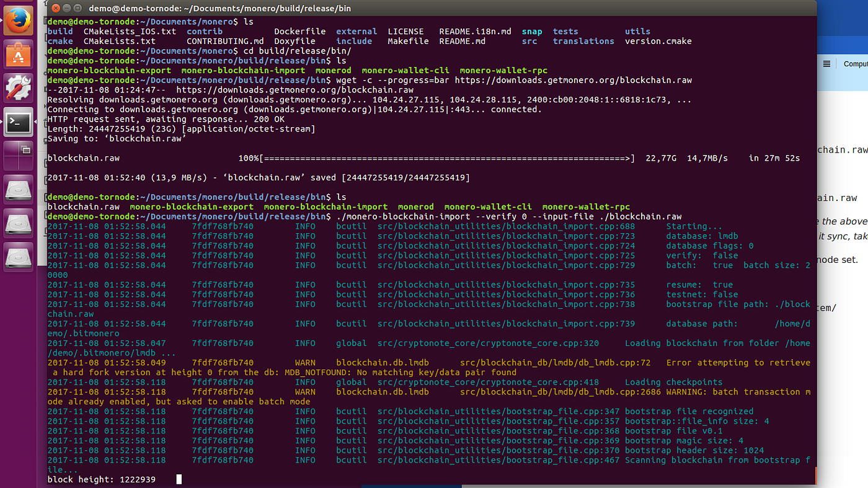Image resolution: width=868 pixels, height=488 pixels.
Task: Minimize the terminal window
Action: pos(66,9)
